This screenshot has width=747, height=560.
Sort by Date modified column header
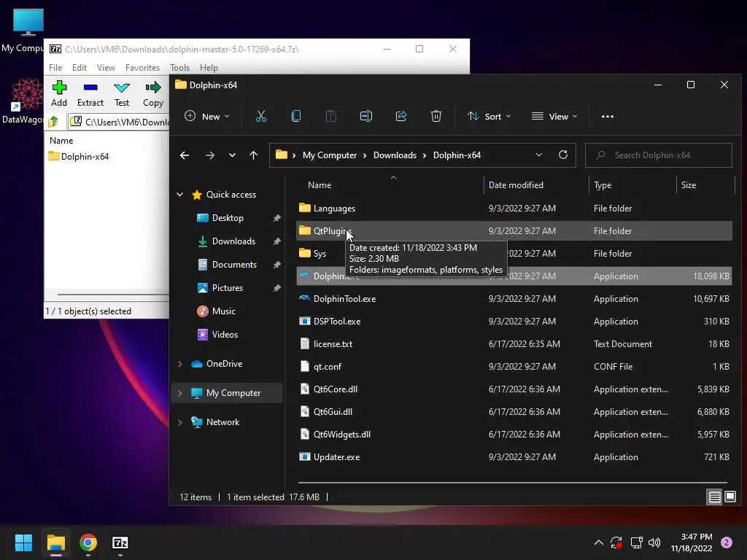536,184
